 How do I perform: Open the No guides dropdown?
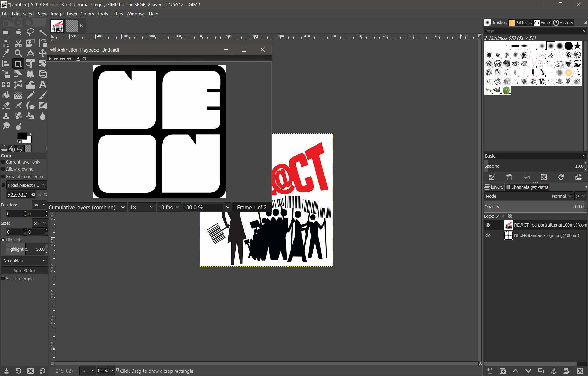[24, 261]
